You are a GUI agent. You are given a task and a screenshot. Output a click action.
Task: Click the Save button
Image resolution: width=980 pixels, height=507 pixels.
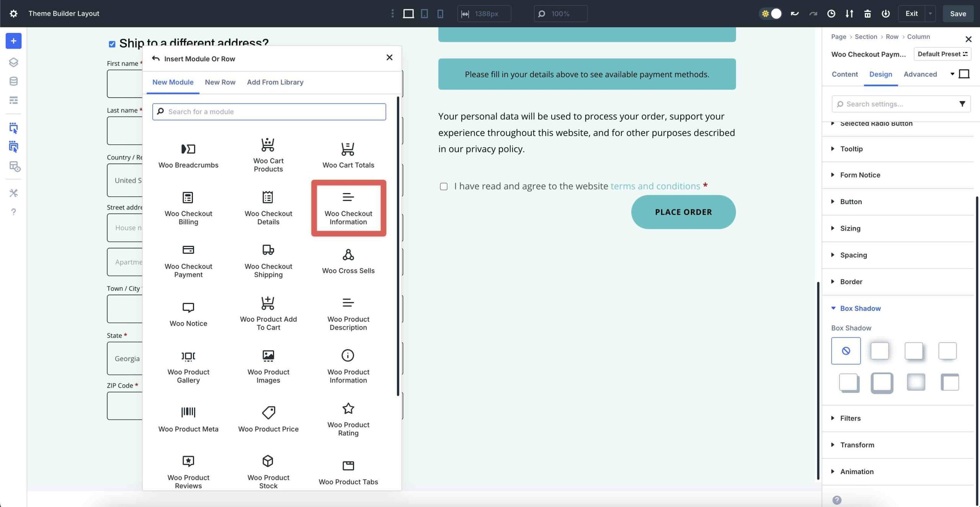[x=958, y=13]
